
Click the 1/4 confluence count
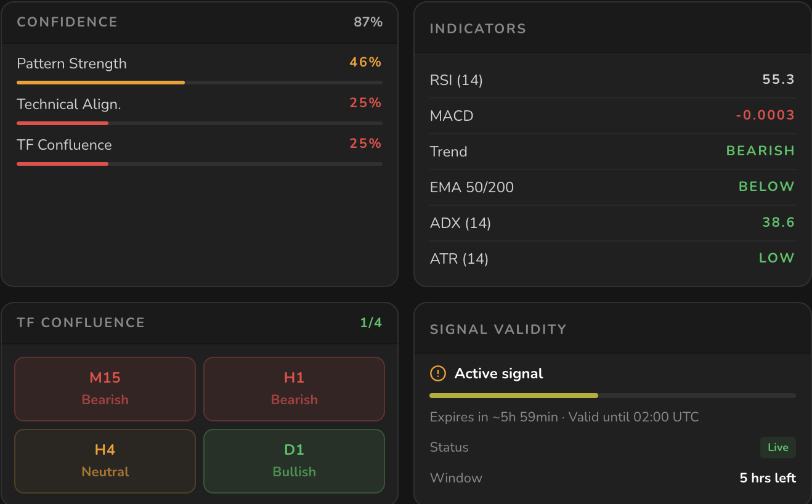371,323
